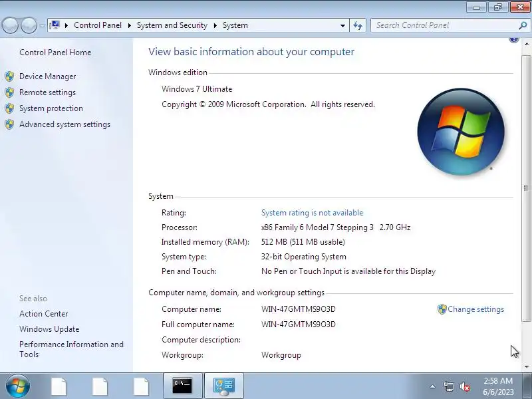Click System and Security breadcrumb segment
532x399 pixels.
pyautogui.click(x=172, y=25)
